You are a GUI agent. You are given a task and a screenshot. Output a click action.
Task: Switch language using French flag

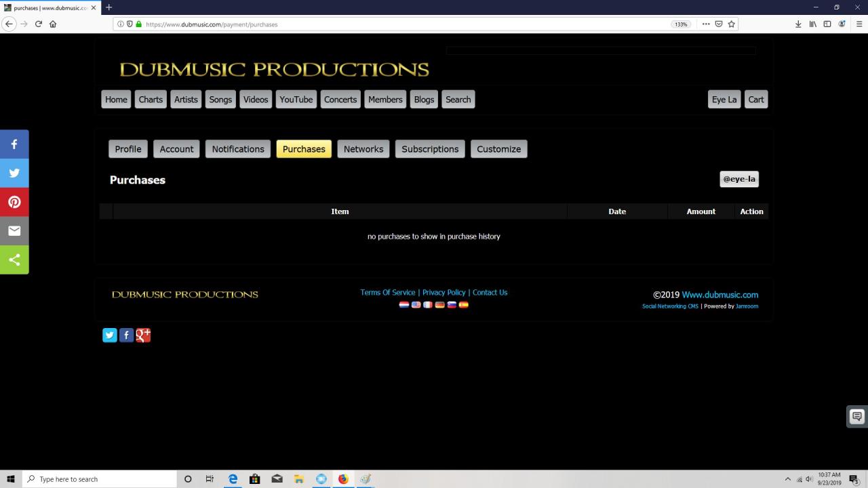pos(428,305)
